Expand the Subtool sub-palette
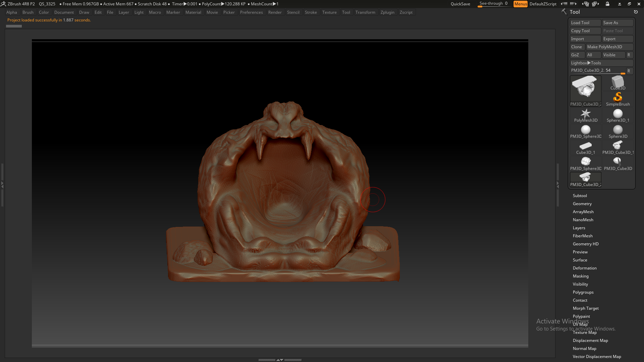Image resolution: width=644 pixels, height=362 pixels. point(580,196)
